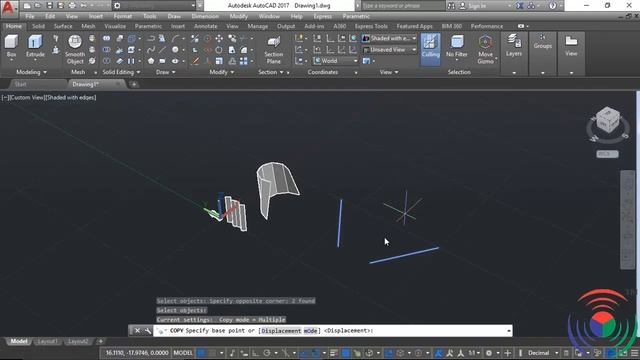The height and width of the screenshot is (360, 640).
Task: Toggle lineweight display in status bar
Action: tap(334, 353)
